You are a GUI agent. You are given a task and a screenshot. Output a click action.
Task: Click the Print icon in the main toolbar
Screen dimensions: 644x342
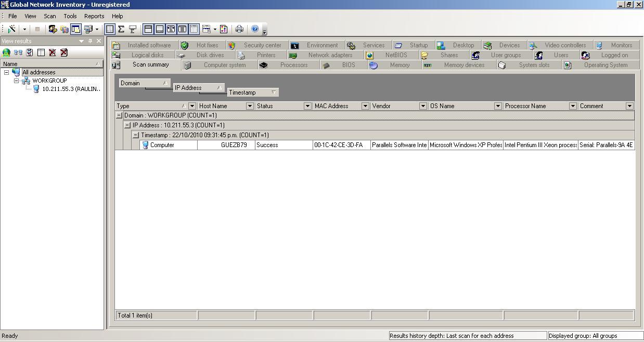(x=240, y=29)
